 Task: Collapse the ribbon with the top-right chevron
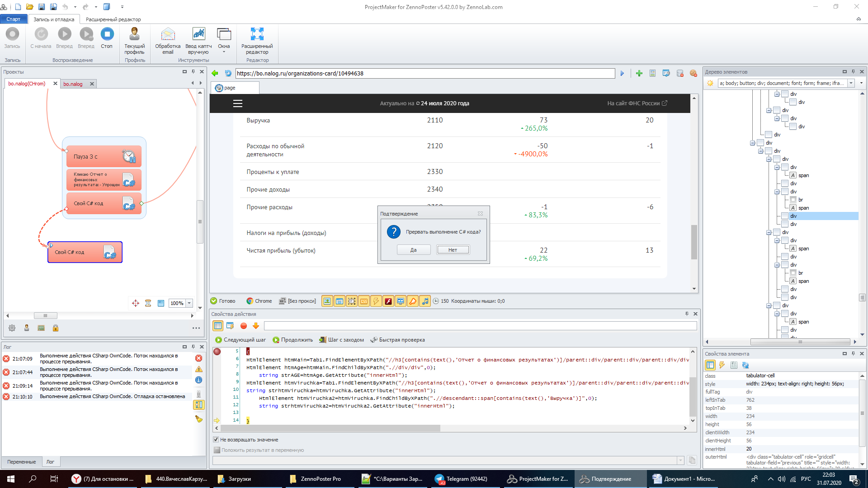coord(859,19)
